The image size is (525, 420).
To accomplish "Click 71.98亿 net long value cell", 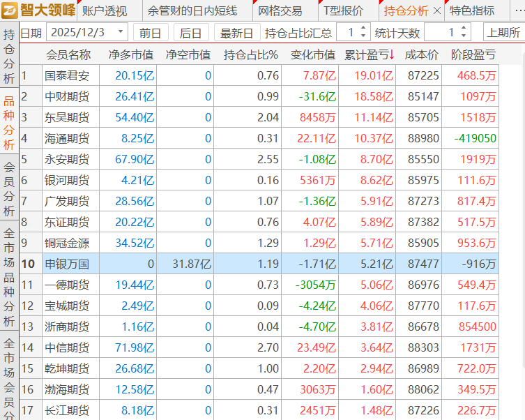I will (128, 347).
